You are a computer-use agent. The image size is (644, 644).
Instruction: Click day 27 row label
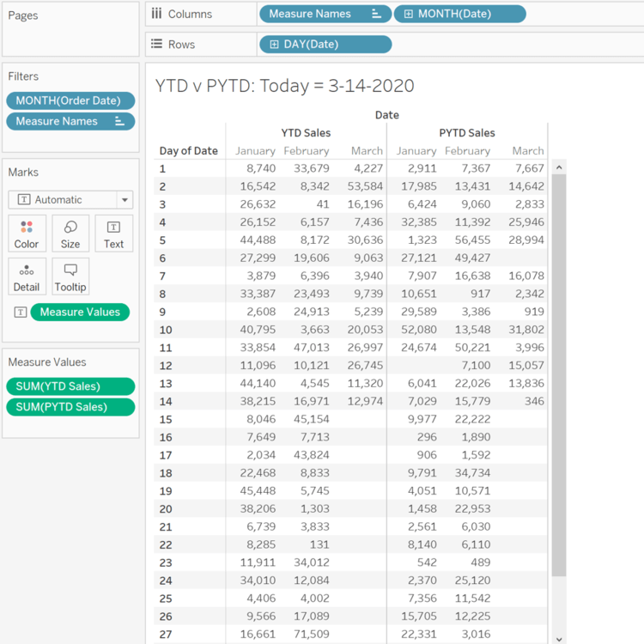166,635
